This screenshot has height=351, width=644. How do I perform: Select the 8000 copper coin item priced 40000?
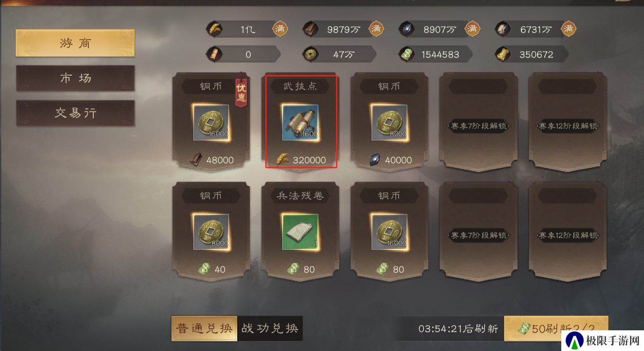point(389,122)
